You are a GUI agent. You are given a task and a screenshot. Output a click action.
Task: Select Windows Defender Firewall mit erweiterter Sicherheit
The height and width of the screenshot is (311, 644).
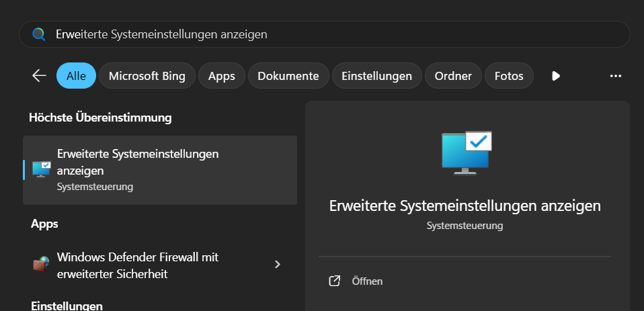pos(138,265)
